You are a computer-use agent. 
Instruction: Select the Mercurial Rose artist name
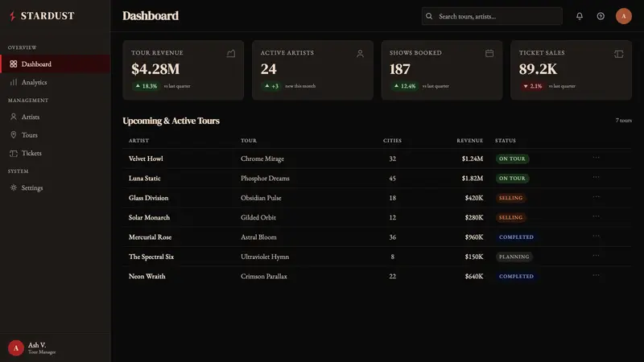click(x=150, y=237)
